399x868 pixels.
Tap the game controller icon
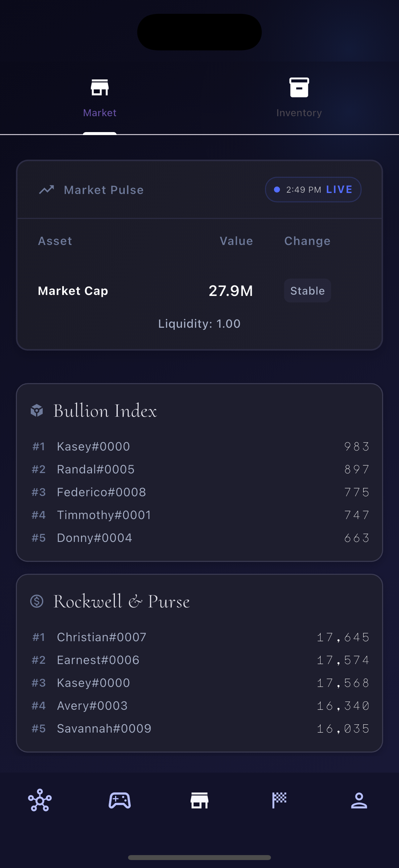119,800
